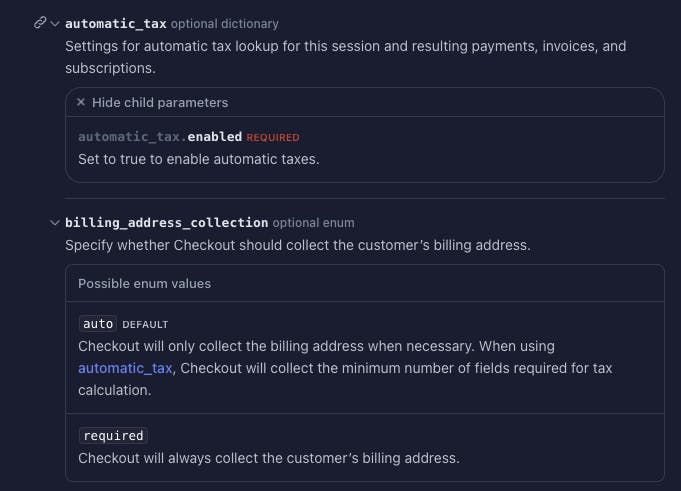Collapse the automatic_tax parameter chevron

pyautogui.click(x=55, y=23)
